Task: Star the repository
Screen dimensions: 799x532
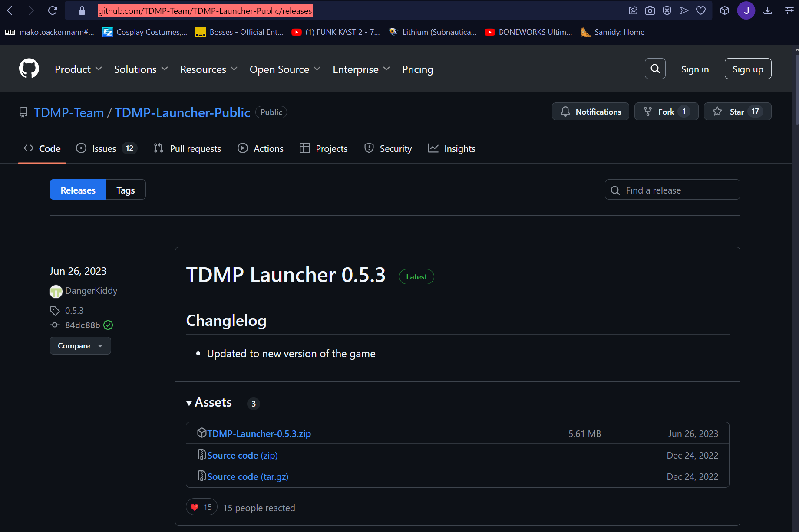Action: coord(737,112)
